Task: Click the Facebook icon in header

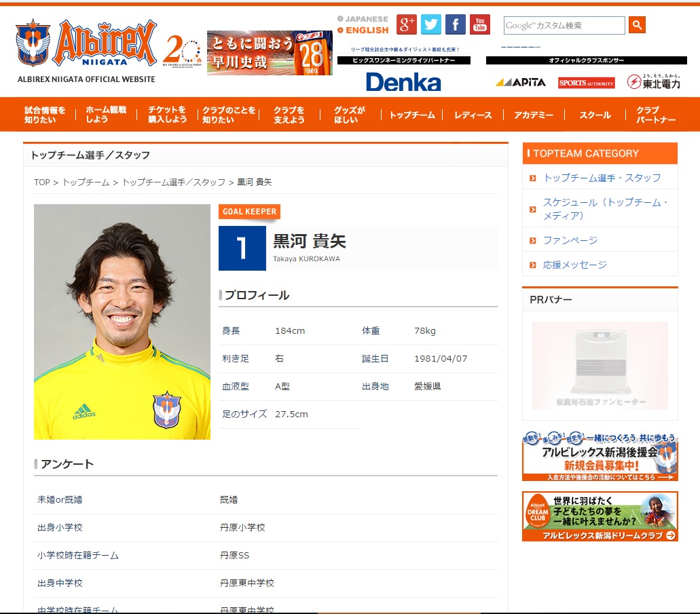Action: pyautogui.click(x=456, y=24)
